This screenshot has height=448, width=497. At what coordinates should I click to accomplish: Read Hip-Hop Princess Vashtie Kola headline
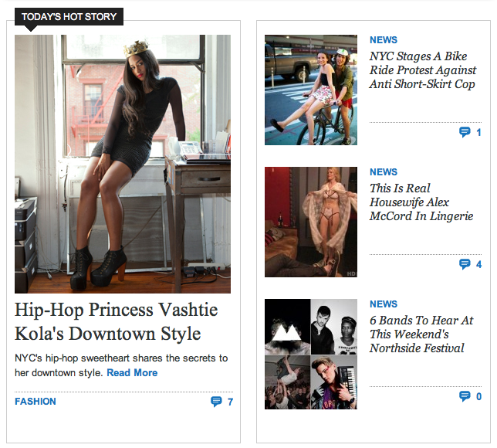(x=107, y=322)
